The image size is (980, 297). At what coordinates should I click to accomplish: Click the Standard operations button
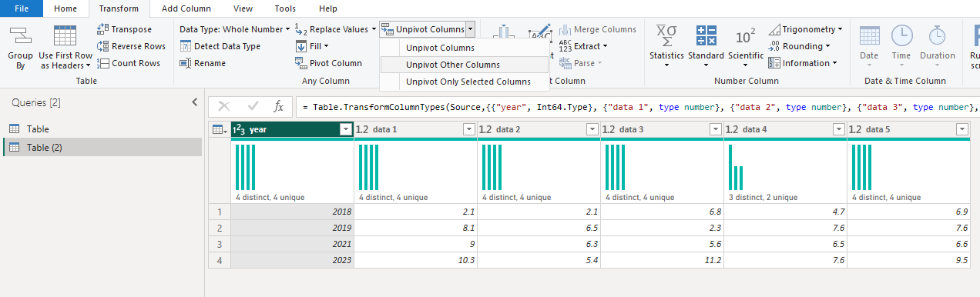pos(706,47)
